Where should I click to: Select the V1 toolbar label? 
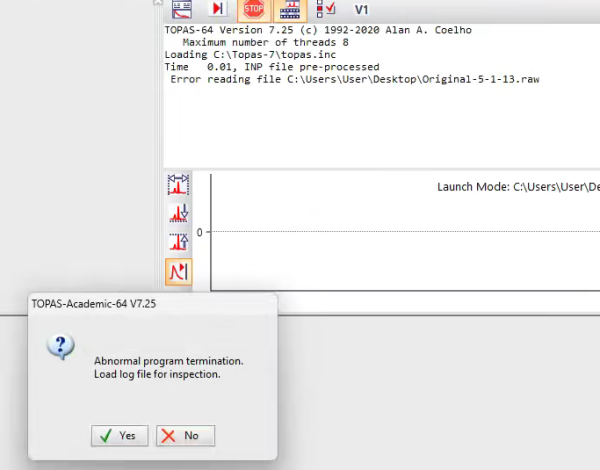point(361,10)
